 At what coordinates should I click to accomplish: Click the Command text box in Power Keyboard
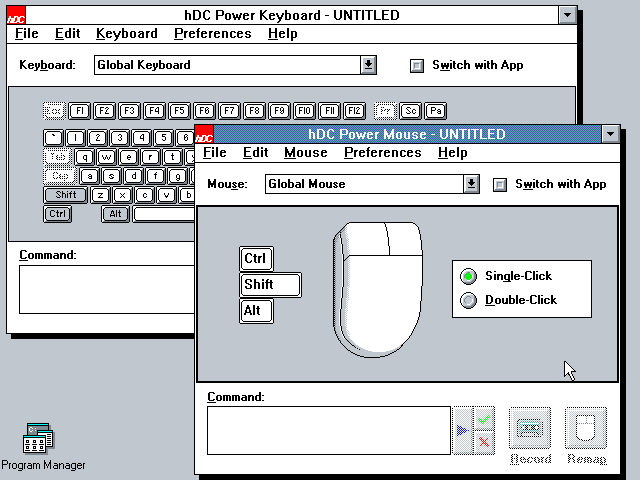(107, 289)
